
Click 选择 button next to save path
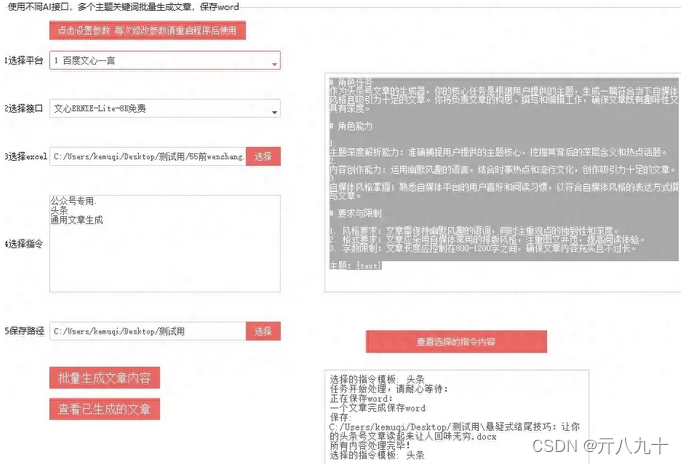(x=263, y=331)
